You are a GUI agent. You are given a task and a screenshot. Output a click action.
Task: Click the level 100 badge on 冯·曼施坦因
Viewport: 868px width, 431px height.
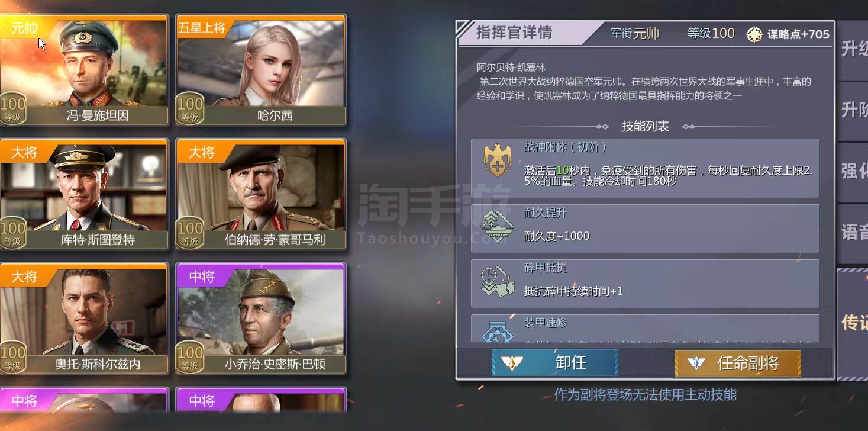click(12, 108)
